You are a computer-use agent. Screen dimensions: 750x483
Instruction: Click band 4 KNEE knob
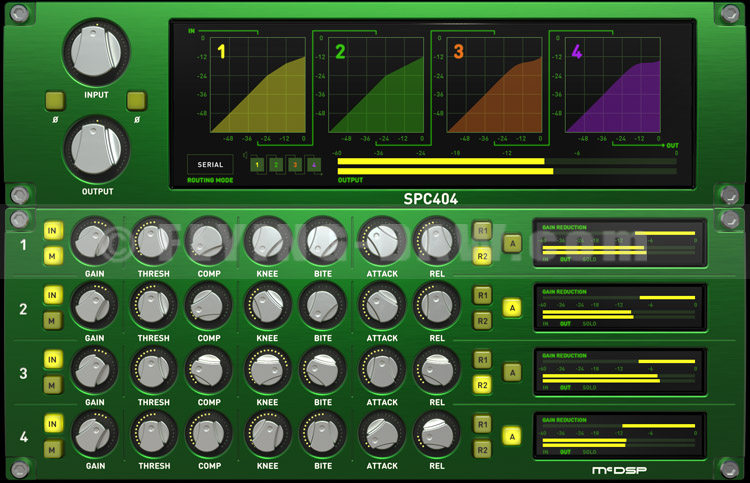(x=267, y=434)
